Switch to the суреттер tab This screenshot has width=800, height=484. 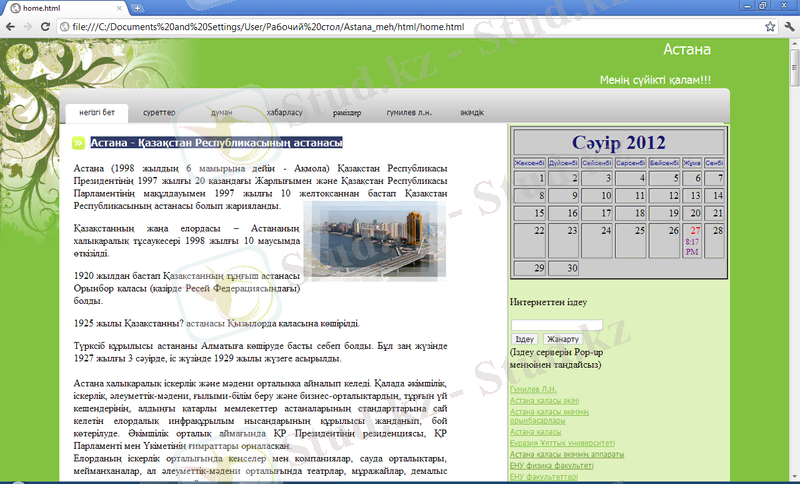(x=159, y=113)
